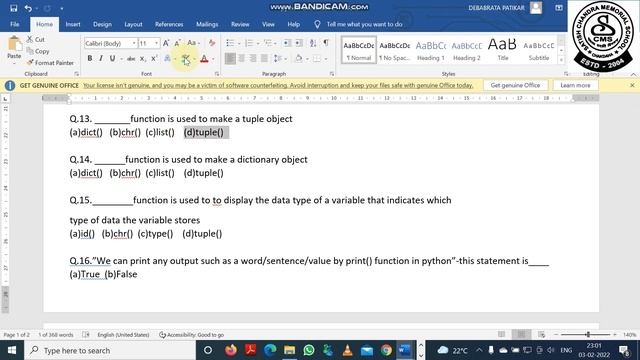Cut the selected text
Screen dimensions: 640x360
point(36,39)
